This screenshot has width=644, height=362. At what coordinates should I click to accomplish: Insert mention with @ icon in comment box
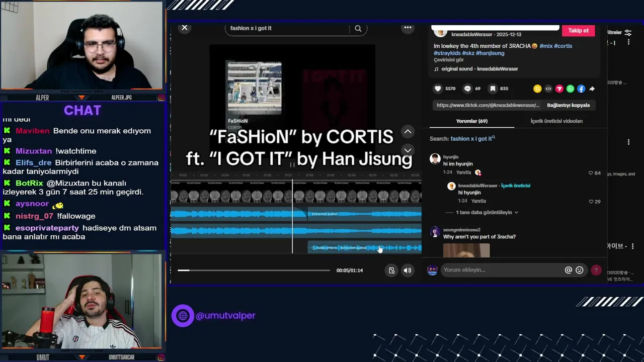[569, 270]
